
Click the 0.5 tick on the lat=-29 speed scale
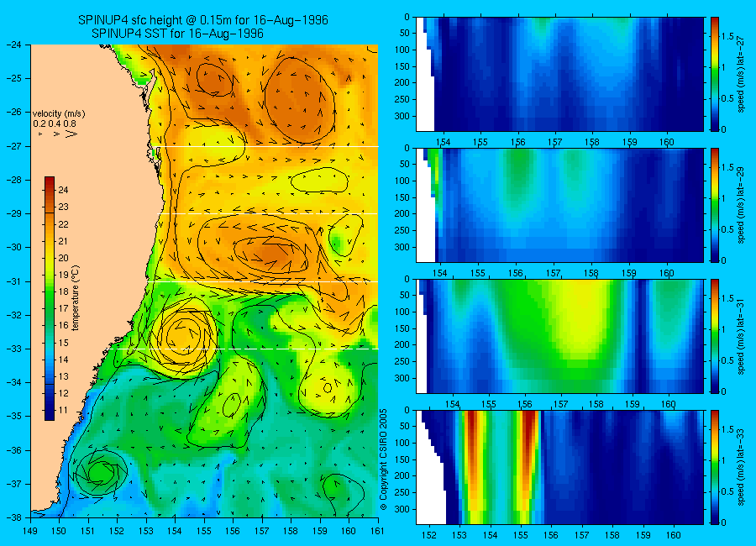pyautogui.click(x=727, y=229)
